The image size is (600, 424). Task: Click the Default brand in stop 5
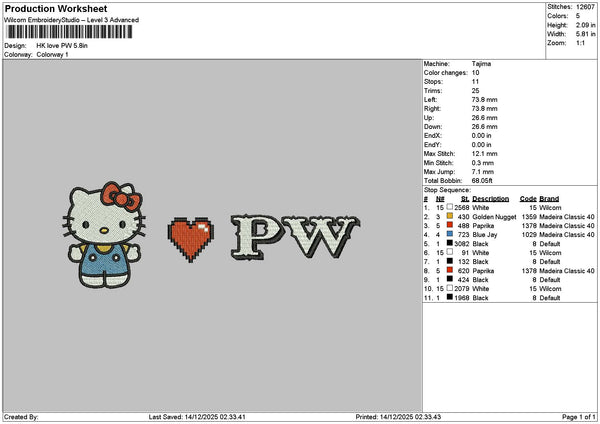pyautogui.click(x=549, y=244)
